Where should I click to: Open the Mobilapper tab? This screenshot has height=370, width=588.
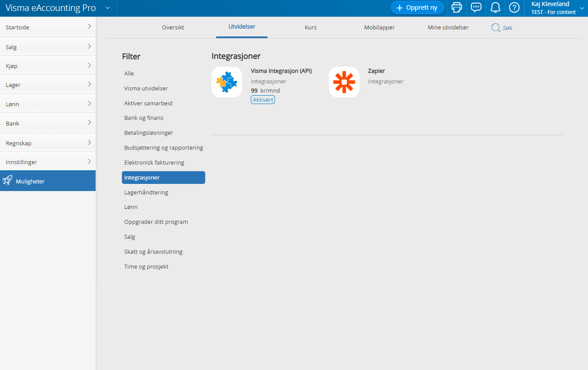[379, 27]
